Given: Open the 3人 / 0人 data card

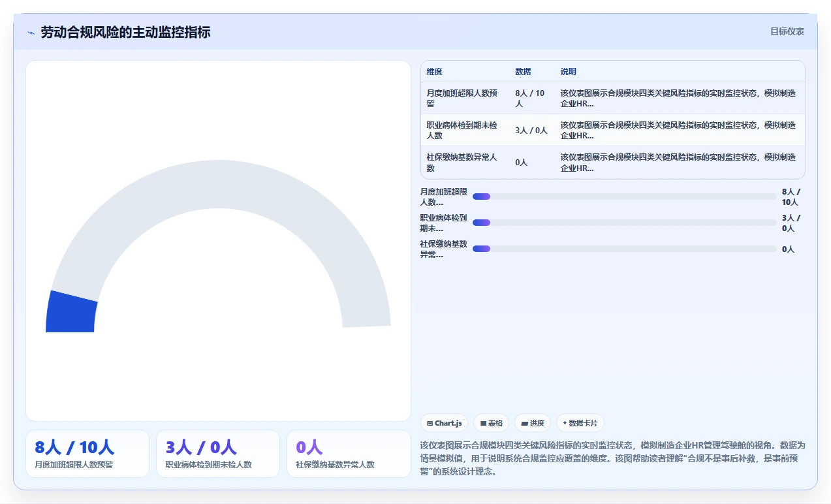Looking at the screenshot, I should tap(218, 454).
